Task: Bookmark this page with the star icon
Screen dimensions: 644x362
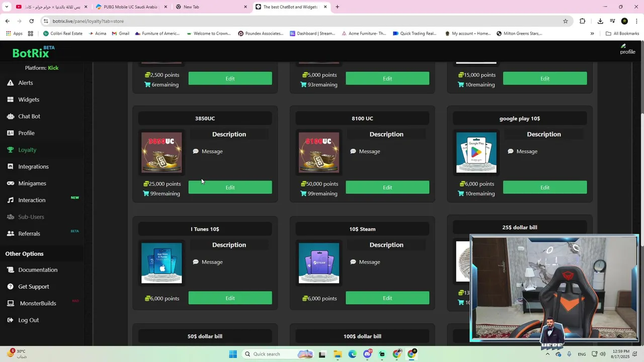Action: pos(566,21)
